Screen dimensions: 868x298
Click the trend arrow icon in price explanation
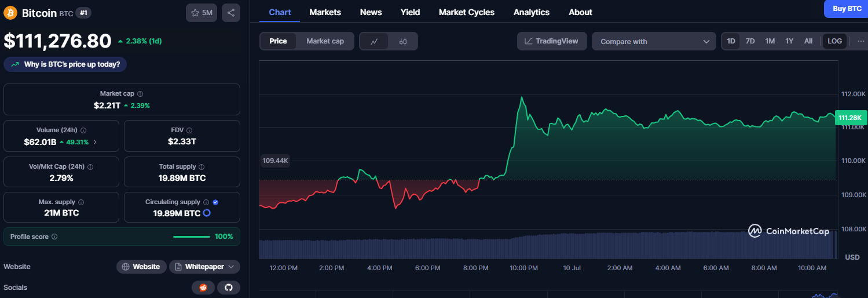click(14, 64)
